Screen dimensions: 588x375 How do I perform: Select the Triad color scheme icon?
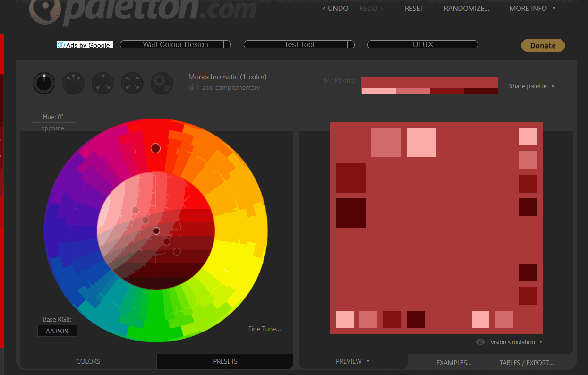103,83
